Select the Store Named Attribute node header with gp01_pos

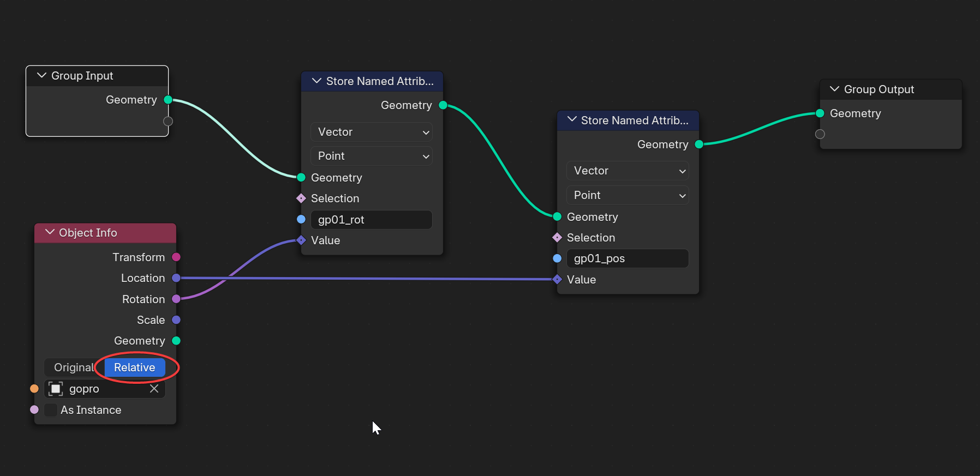click(x=628, y=120)
